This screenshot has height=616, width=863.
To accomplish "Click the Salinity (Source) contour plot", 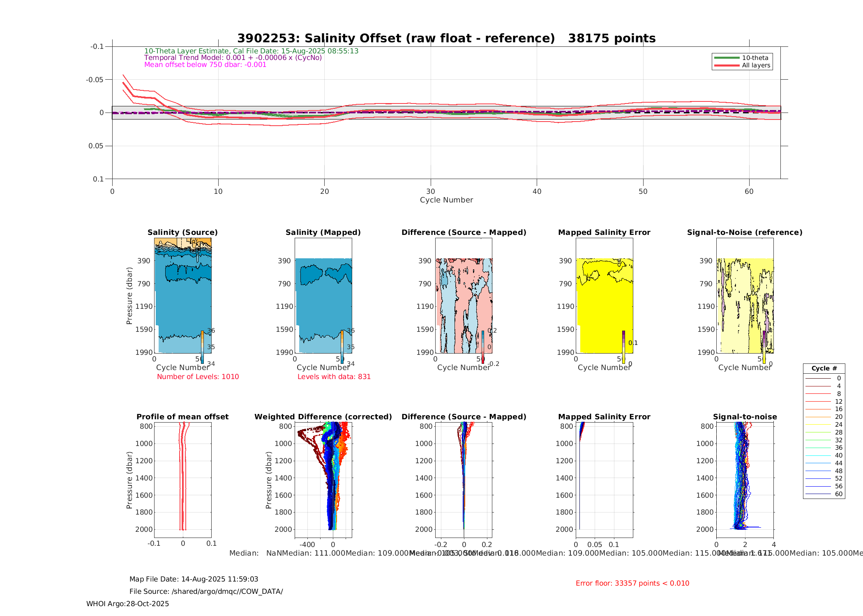I will click(x=183, y=296).
